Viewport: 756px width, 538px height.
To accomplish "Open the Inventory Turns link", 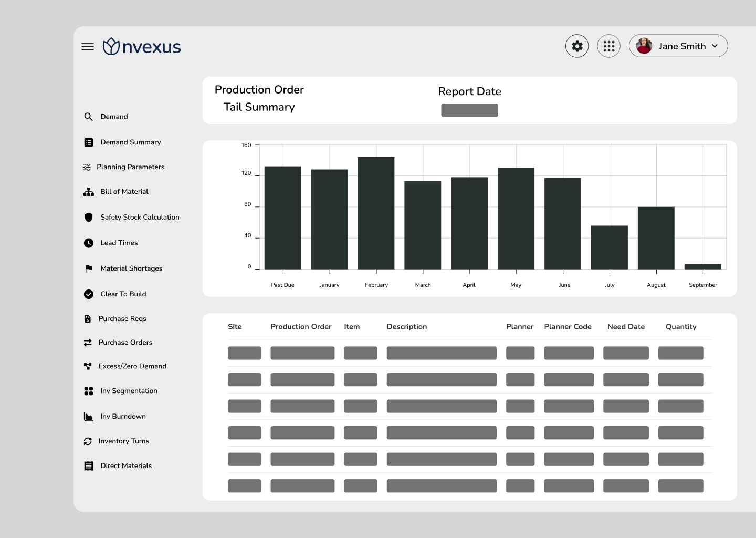I will [x=124, y=441].
